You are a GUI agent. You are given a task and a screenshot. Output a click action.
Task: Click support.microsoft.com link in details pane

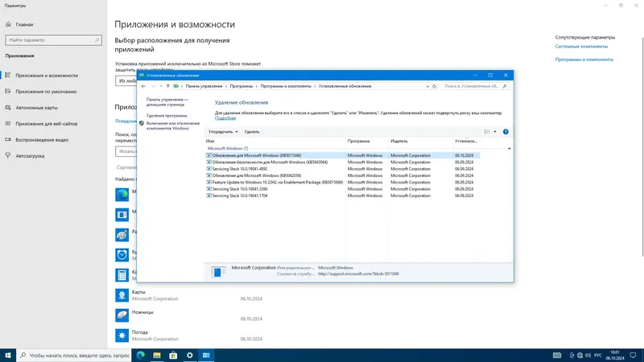(x=358, y=274)
